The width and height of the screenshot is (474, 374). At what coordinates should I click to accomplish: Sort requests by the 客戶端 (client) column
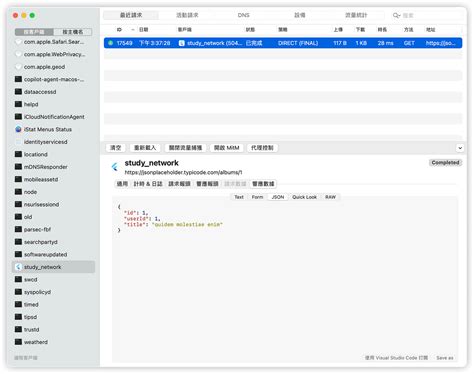coord(185,30)
